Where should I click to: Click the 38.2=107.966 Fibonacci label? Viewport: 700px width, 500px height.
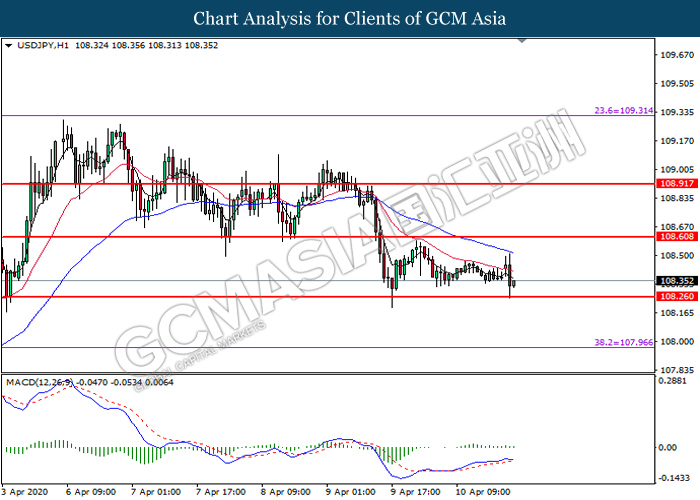(x=623, y=342)
